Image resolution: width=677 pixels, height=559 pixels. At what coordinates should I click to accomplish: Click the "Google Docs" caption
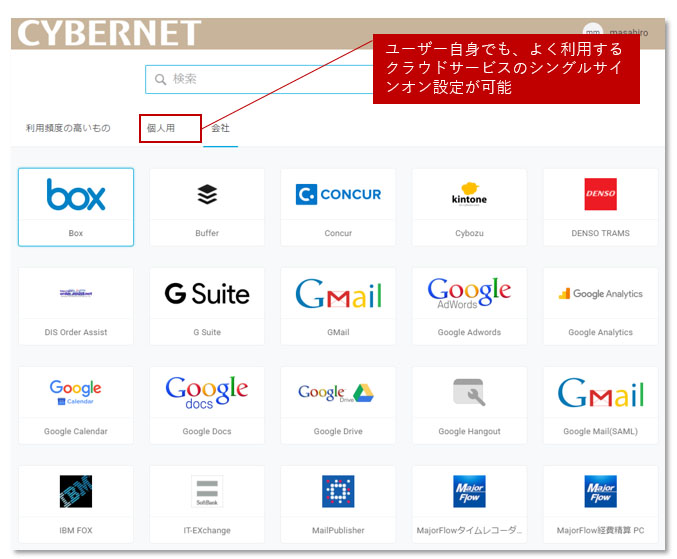pyautogui.click(x=207, y=431)
